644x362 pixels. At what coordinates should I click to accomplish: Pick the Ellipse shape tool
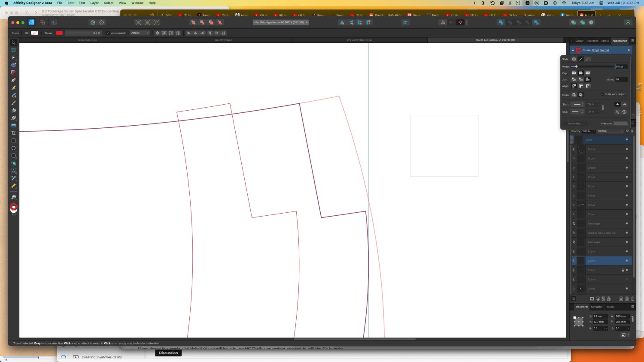pos(13,148)
